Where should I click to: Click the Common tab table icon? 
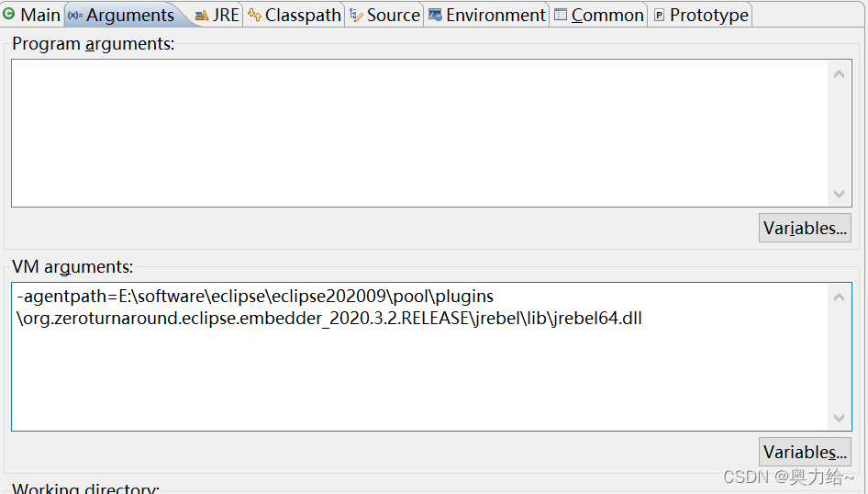tap(561, 15)
